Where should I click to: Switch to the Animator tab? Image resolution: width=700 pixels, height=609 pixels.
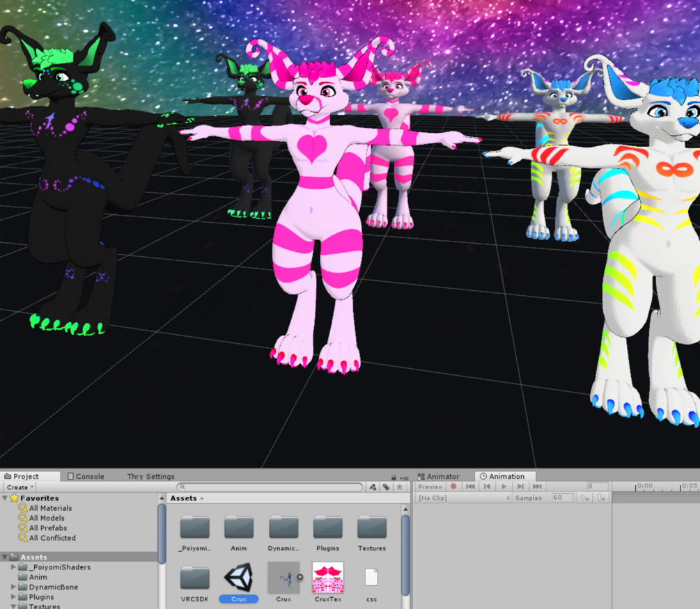click(438, 476)
